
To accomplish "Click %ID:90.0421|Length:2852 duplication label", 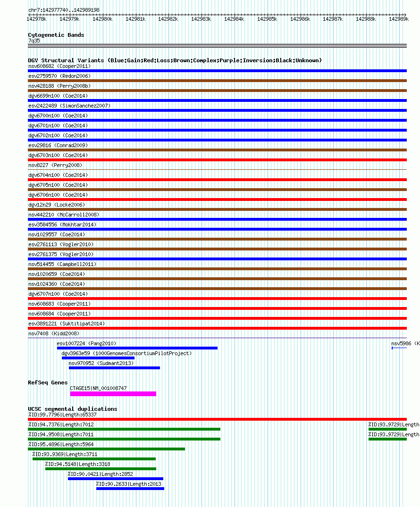I will click(101, 474).
